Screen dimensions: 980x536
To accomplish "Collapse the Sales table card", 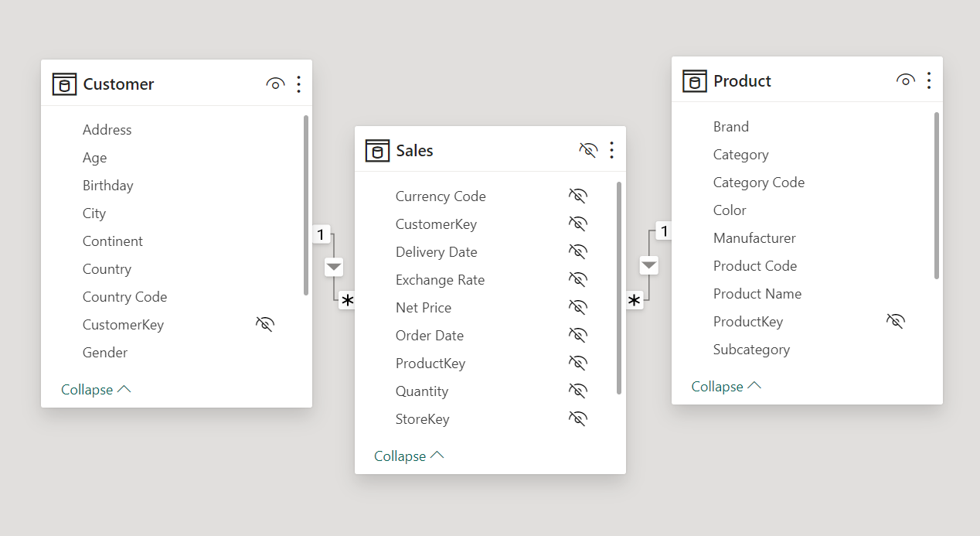I will click(x=409, y=456).
